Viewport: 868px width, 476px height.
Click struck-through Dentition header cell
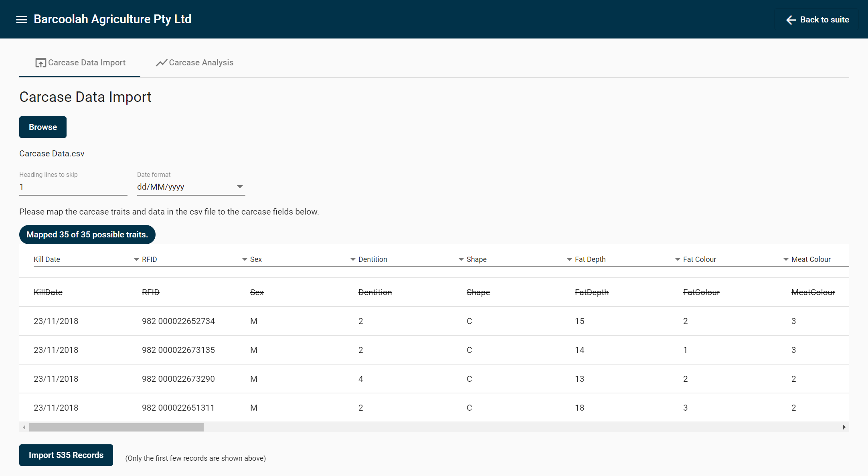[375, 292]
